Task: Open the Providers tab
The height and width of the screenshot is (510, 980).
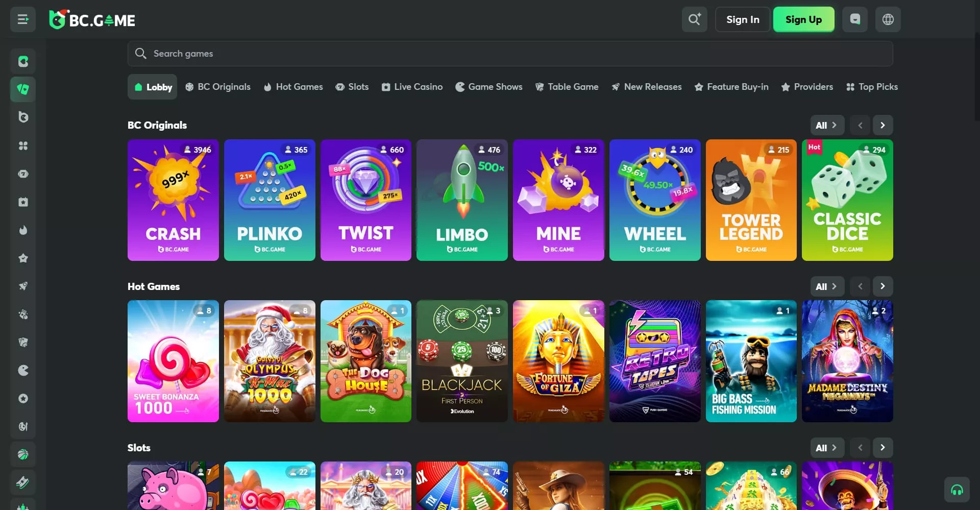Action: (x=807, y=87)
